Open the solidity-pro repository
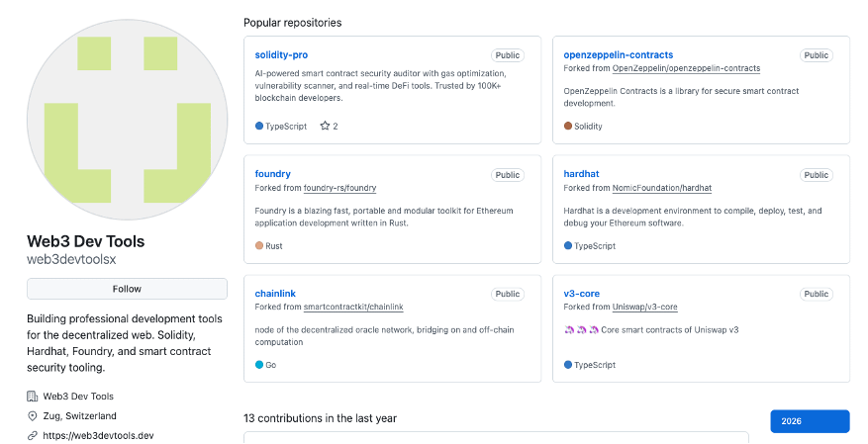This screenshot has height=444, width=868. tap(281, 54)
